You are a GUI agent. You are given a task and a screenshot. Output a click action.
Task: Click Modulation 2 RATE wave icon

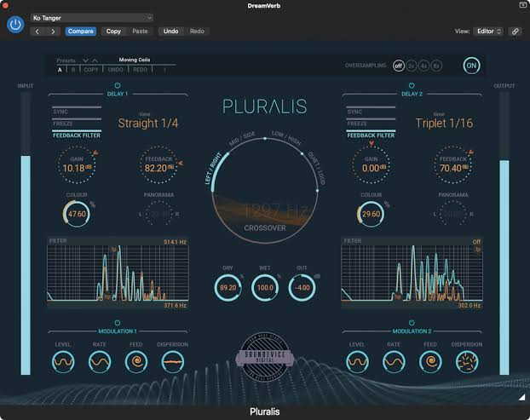(x=394, y=362)
